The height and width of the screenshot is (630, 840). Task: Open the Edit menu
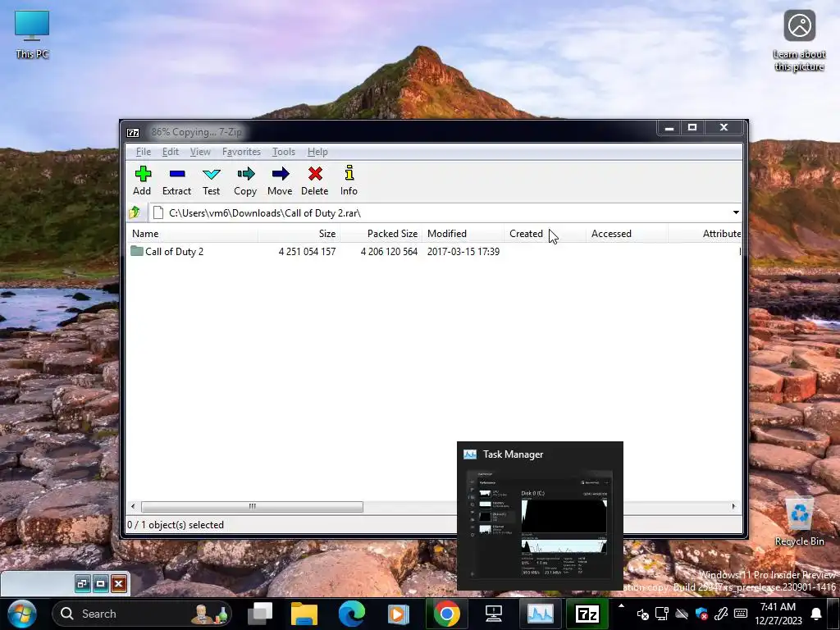coord(171,152)
